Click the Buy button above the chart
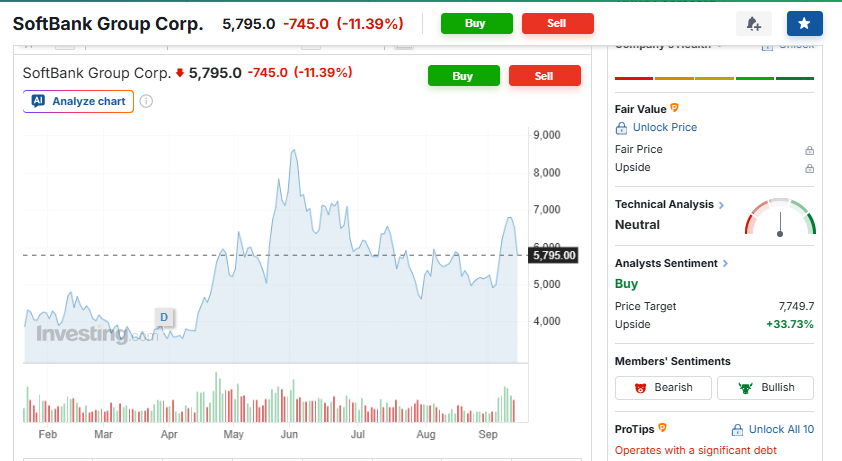The width and height of the screenshot is (842, 461). pos(464,76)
